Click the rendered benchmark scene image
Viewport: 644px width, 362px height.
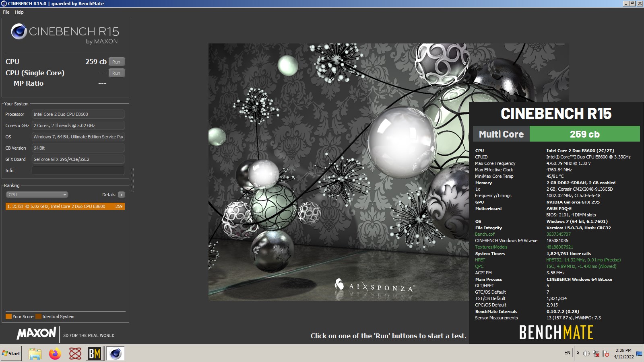click(x=339, y=172)
